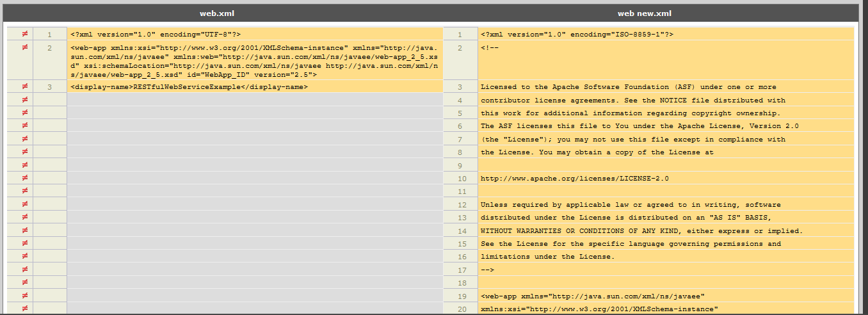This screenshot has width=868, height=315.
Task: Click the difference icon in the row of right line 5
Action: pyautogui.click(x=25, y=113)
